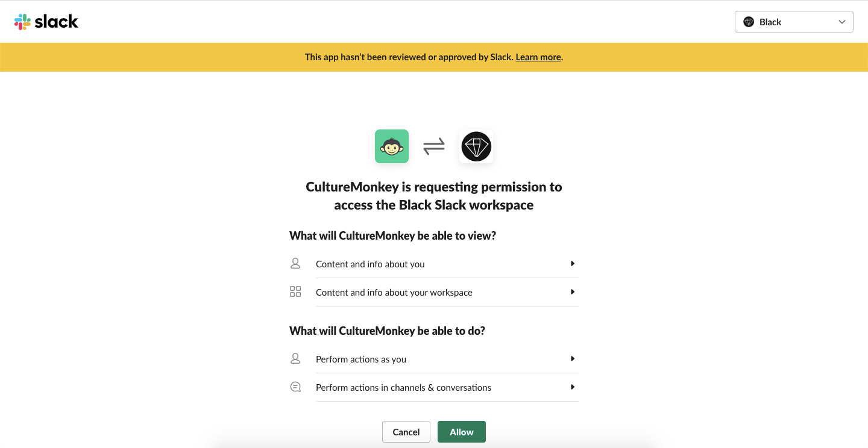Click the Slack logo in the header
868x448 pixels.
46,21
